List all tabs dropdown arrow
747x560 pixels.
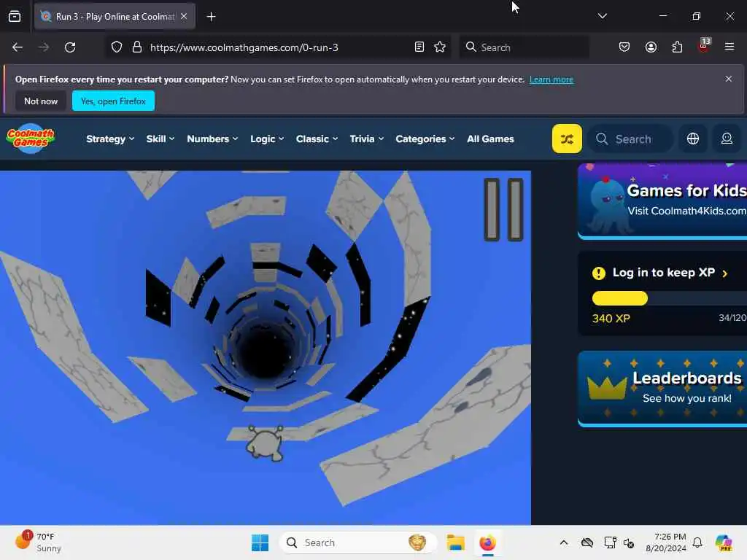click(602, 16)
